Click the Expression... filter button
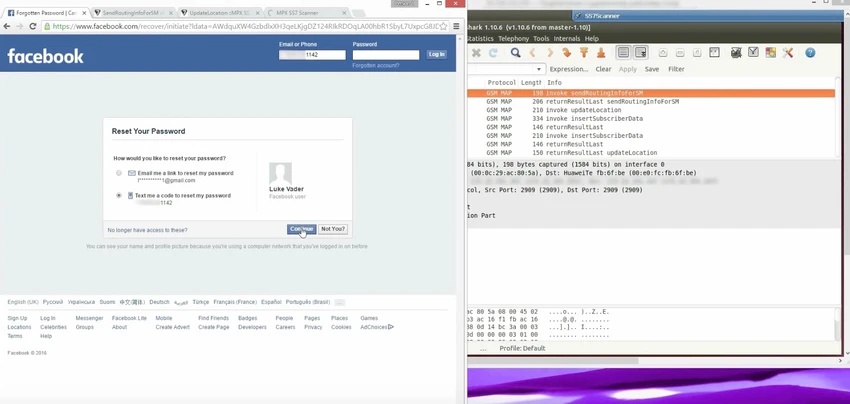Viewport: 850px width, 404px height. (569, 69)
